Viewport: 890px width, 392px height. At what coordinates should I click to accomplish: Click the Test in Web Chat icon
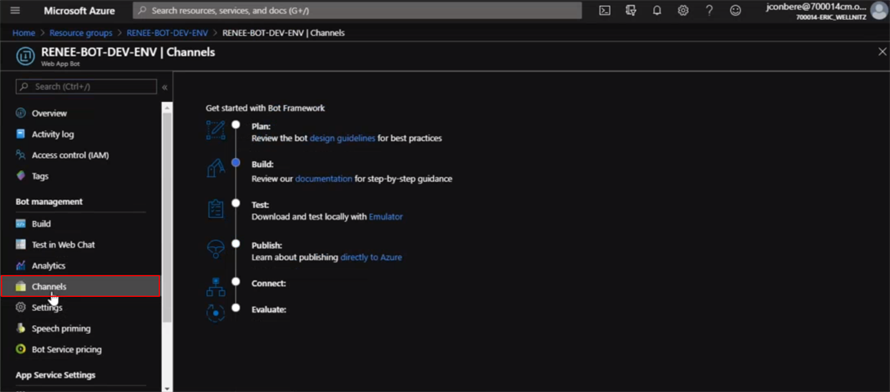[21, 245]
